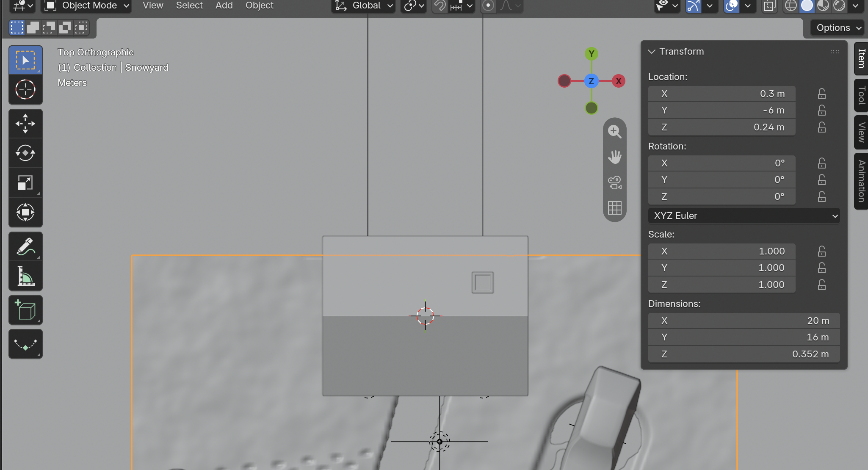Image resolution: width=868 pixels, height=470 pixels.
Task: Switch to the Item sidebar tab
Action: pyautogui.click(x=861, y=58)
